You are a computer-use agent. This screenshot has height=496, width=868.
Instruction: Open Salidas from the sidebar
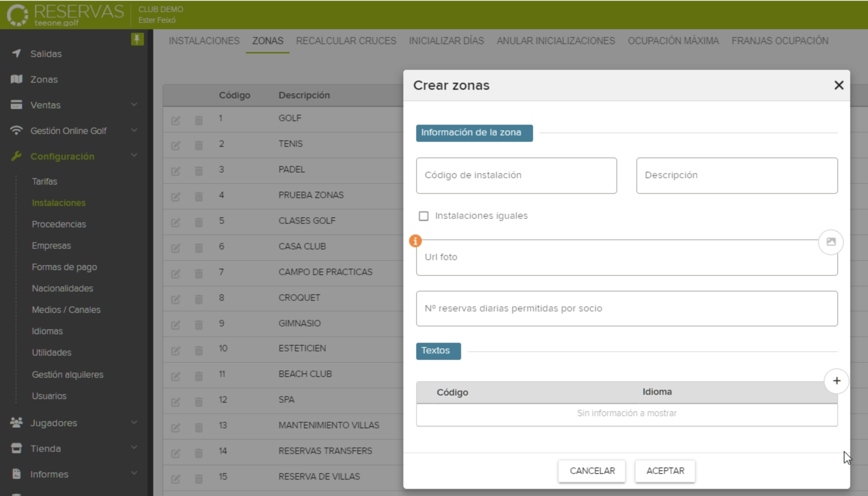(x=46, y=54)
